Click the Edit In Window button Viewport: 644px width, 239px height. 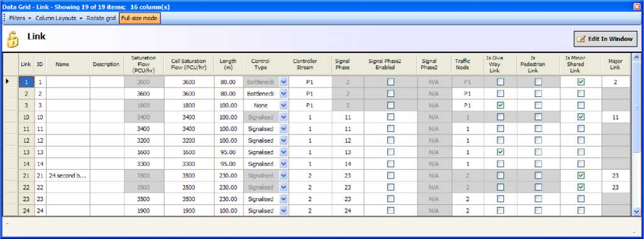coord(606,38)
